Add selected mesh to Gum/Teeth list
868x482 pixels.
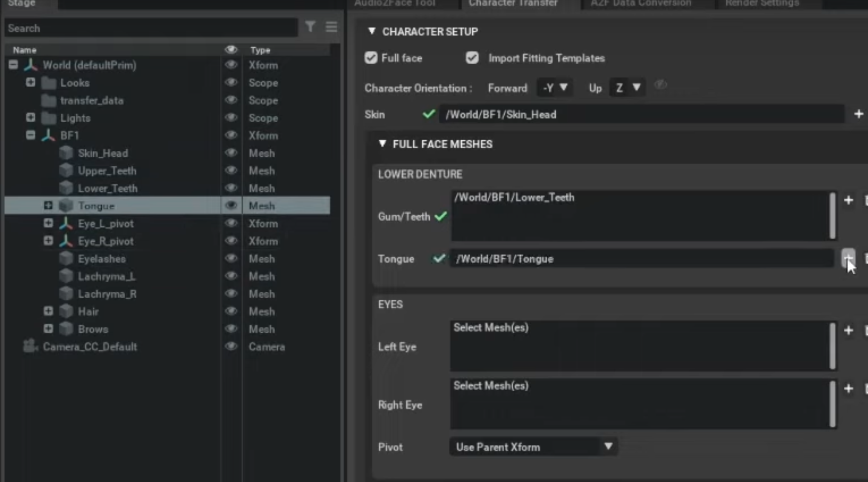[x=848, y=201]
